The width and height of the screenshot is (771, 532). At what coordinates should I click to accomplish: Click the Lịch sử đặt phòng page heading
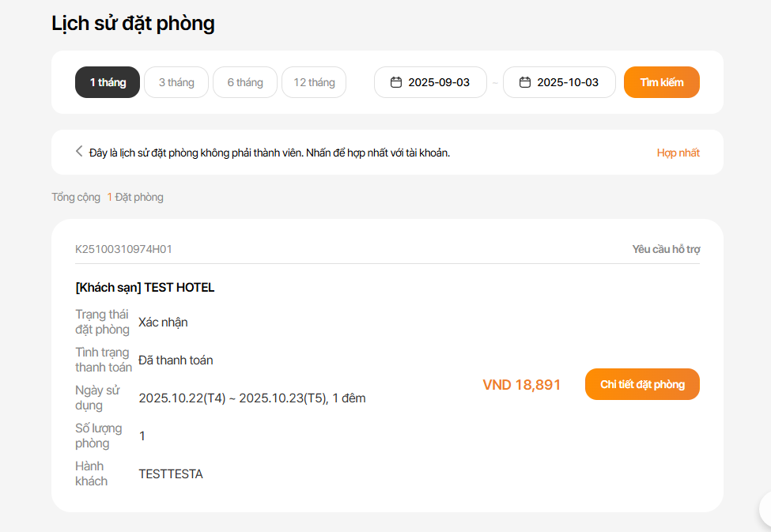(x=133, y=23)
